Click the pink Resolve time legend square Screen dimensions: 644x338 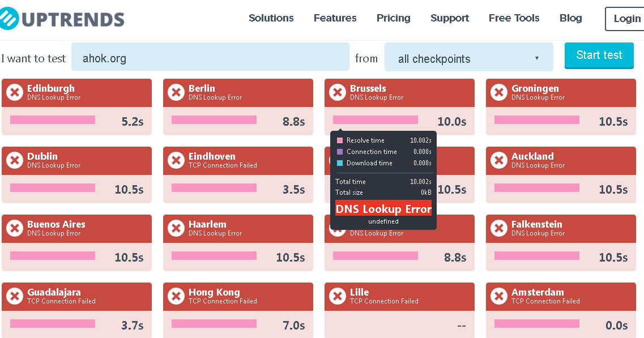click(340, 140)
